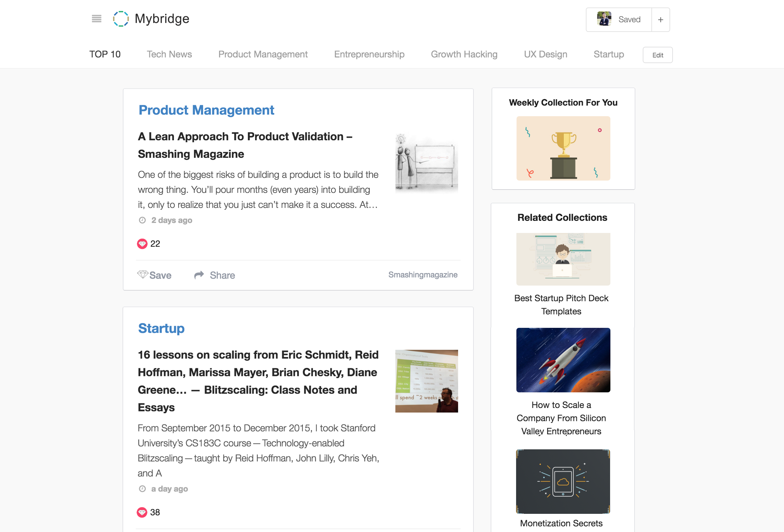Switch to the Tech News tab
Image resolution: width=784 pixels, height=532 pixels.
(x=169, y=54)
